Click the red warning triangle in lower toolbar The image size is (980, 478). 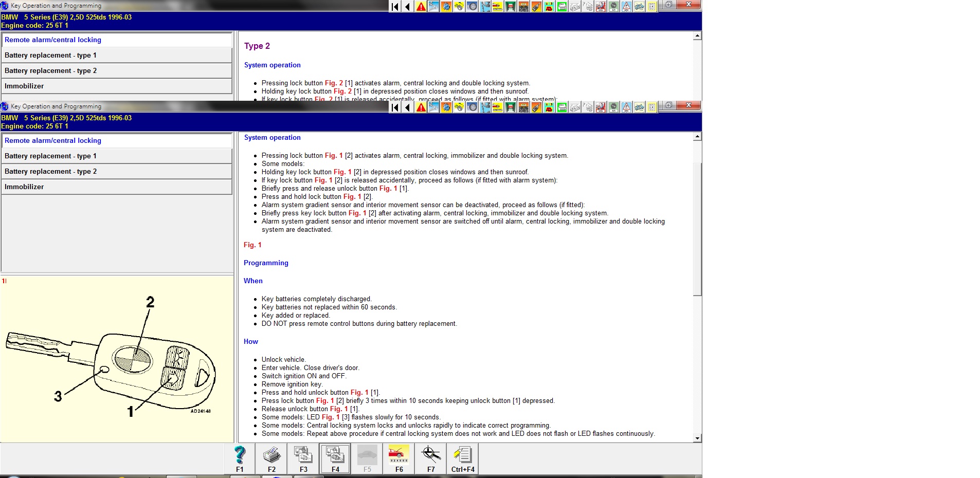pos(421,107)
